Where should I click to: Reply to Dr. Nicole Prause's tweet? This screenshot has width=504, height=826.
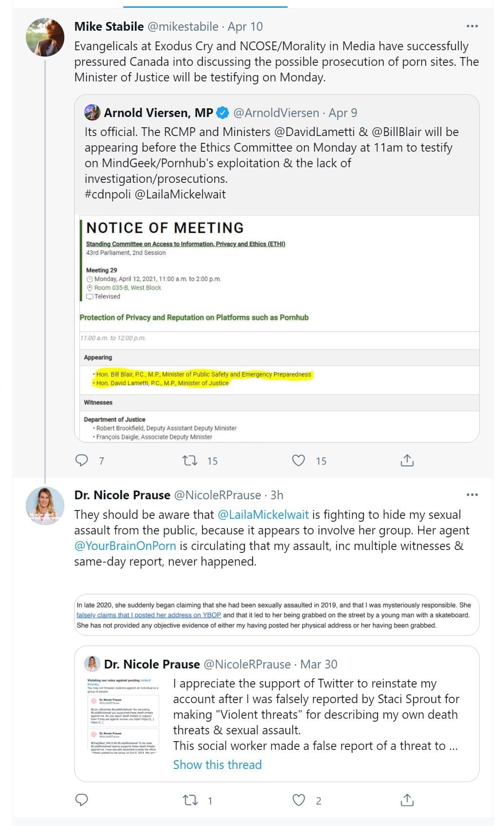click(x=82, y=800)
